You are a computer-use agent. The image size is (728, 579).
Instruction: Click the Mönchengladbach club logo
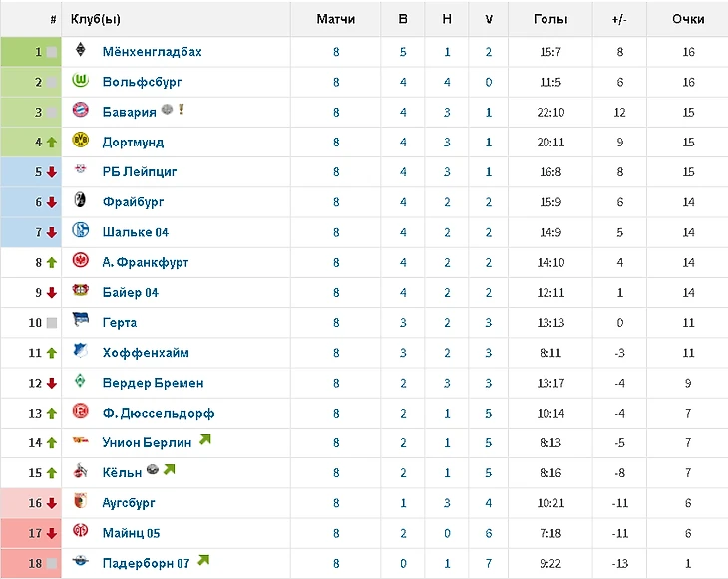point(82,51)
